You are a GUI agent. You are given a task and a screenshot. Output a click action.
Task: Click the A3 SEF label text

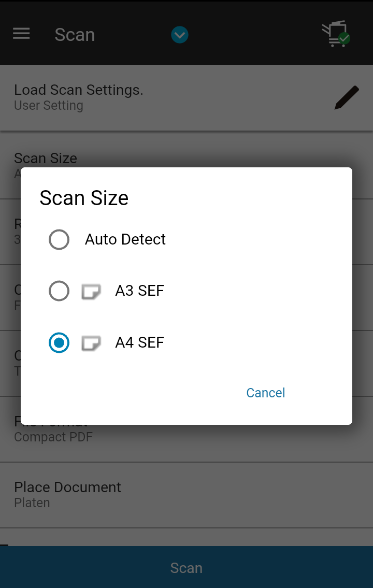coord(139,291)
